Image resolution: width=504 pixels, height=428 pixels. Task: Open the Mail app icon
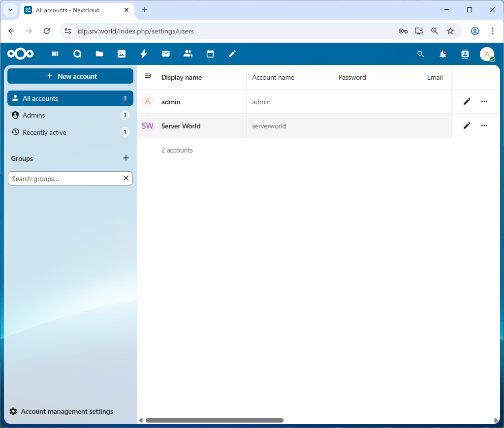(166, 54)
